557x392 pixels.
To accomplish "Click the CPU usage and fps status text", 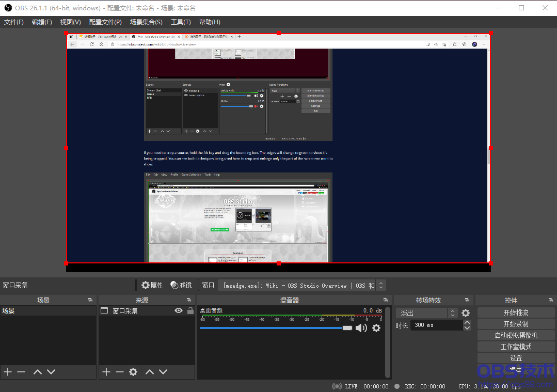I will [x=489, y=386].
